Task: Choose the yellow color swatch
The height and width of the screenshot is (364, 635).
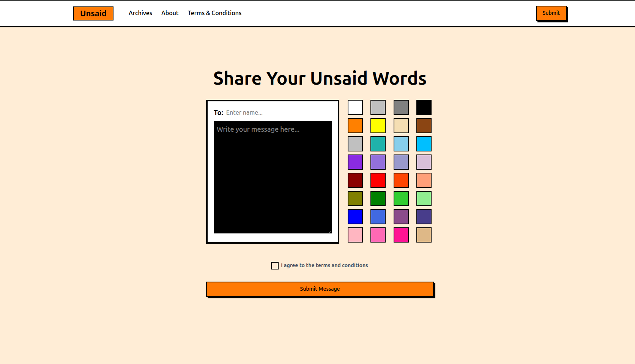Action: tap(378, 126)
